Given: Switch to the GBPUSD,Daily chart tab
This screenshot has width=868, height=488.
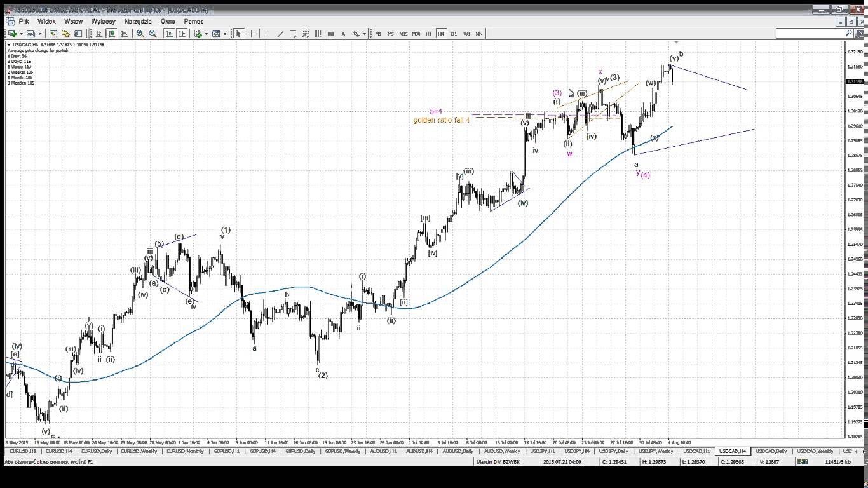Looking at the screenshot, I should point(301,451).
